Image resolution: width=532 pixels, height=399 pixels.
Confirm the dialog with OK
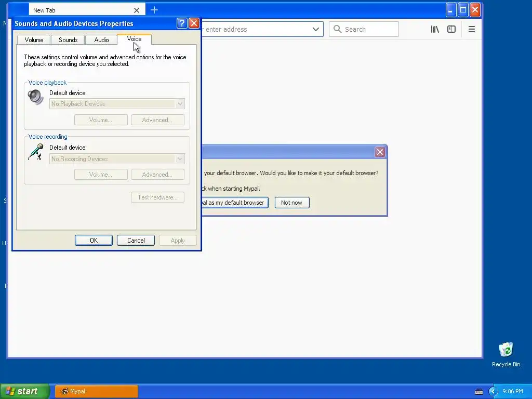point(94,240)
